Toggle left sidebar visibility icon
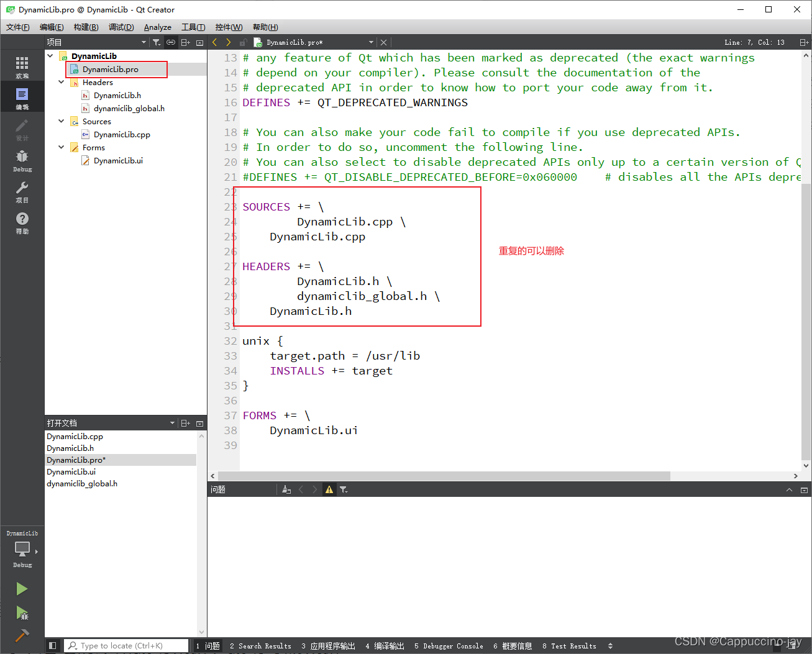 [x=52, y=646]
